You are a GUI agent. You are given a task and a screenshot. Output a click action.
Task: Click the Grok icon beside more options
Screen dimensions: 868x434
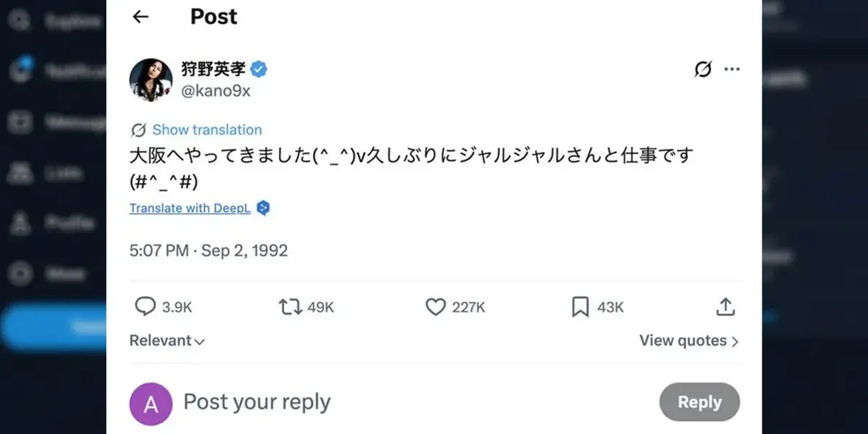(x=702, y=69)
